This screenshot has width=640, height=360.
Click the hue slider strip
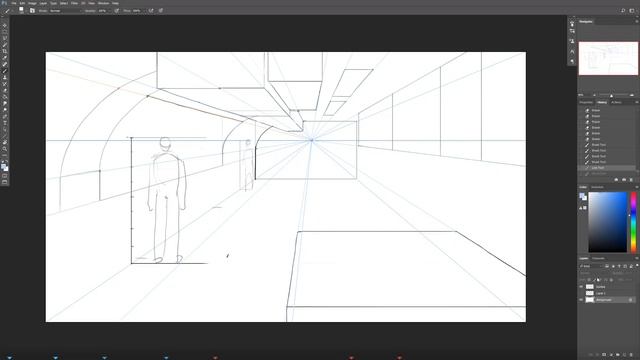click(x=633, y=222)
